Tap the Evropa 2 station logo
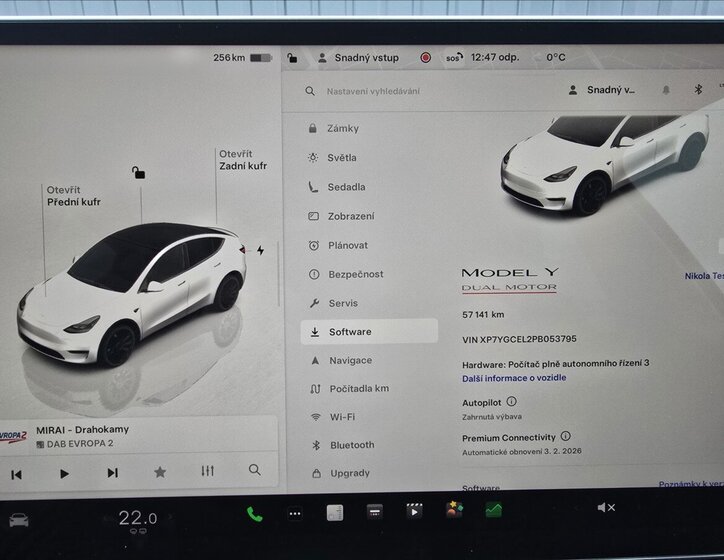 click(14, 436)
